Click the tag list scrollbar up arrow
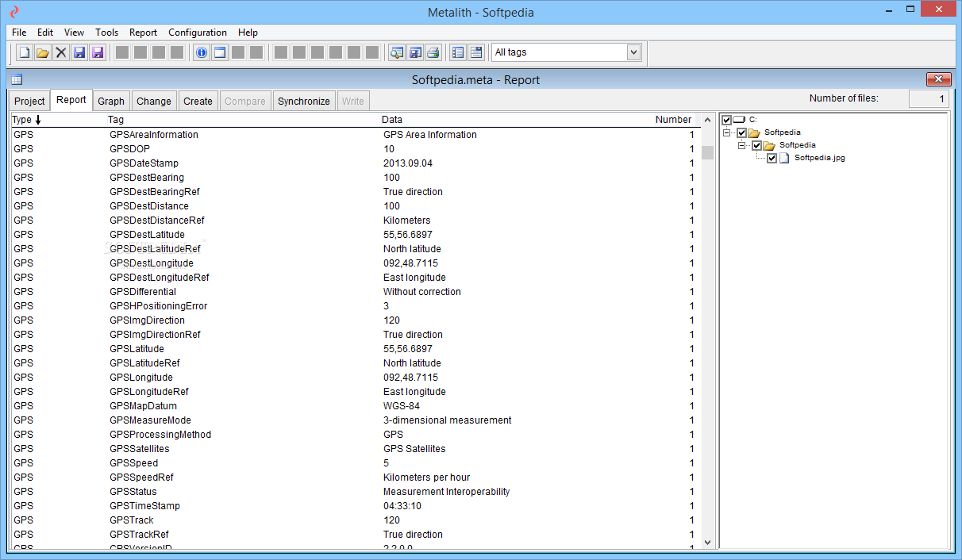Image resolution: width=962 pixels, height=560 pixels. point(707,120)
